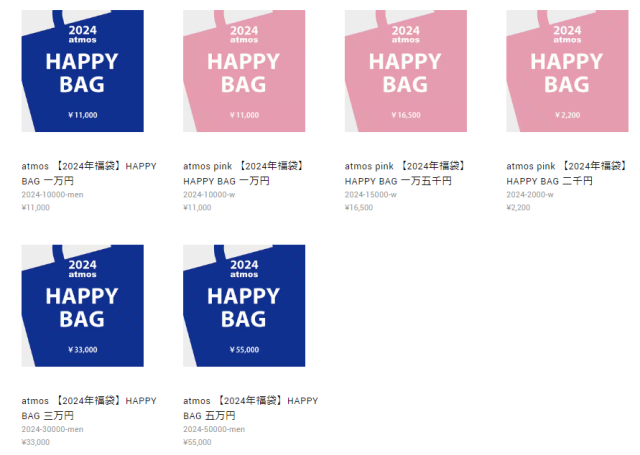Click atmos pink HAPPY BAG 二千円 title
This screenshot has height=455, width=640.
567,173
